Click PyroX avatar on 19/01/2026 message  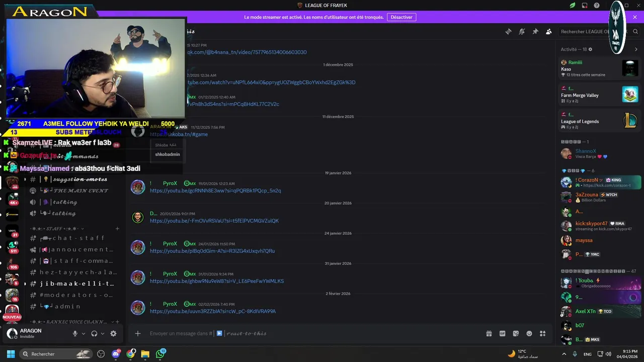(138, 187)
